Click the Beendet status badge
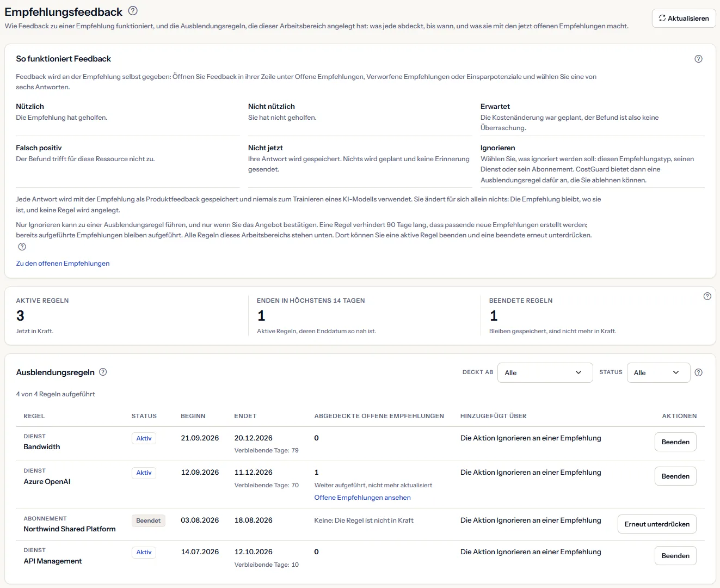This screenshot has height=588, width=720. click(148, 520)
